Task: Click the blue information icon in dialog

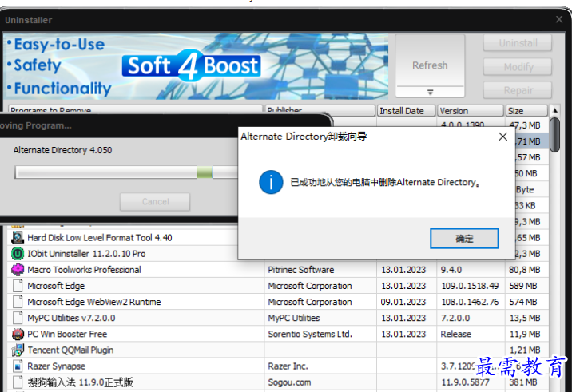Action: click(271, 182)
